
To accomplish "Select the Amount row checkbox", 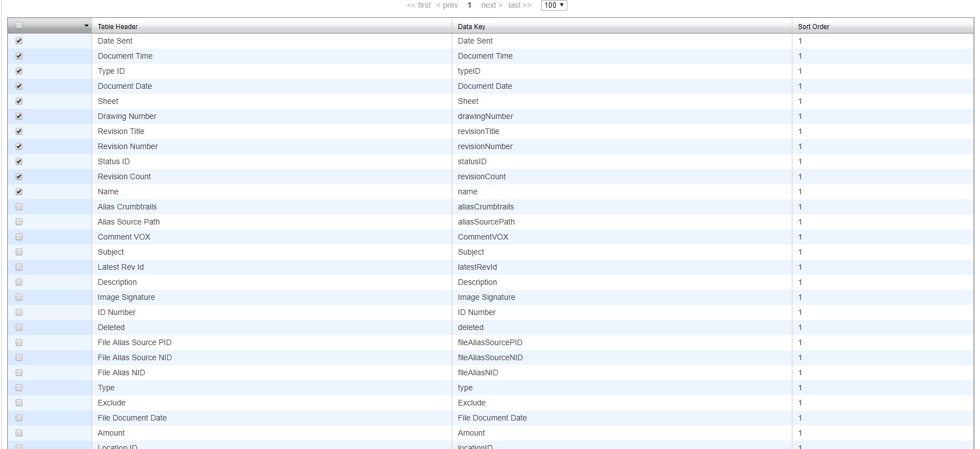I will click(19, 433).
